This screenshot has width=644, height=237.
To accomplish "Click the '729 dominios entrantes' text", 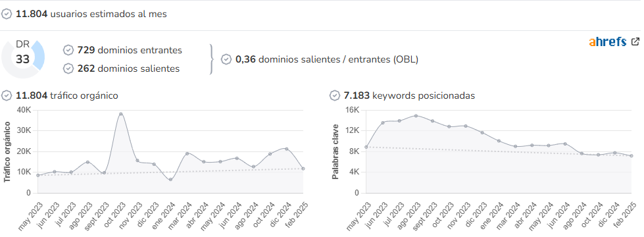I will pyautogui.click(x=130, y=50).
